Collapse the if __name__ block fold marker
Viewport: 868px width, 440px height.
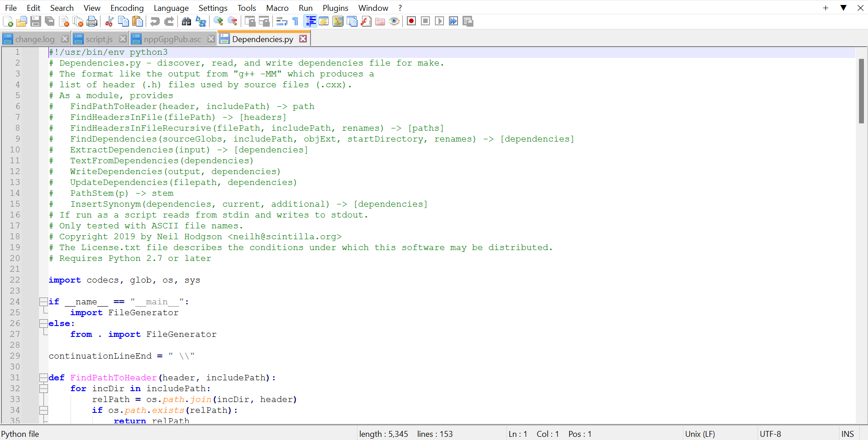coord(43,302)
